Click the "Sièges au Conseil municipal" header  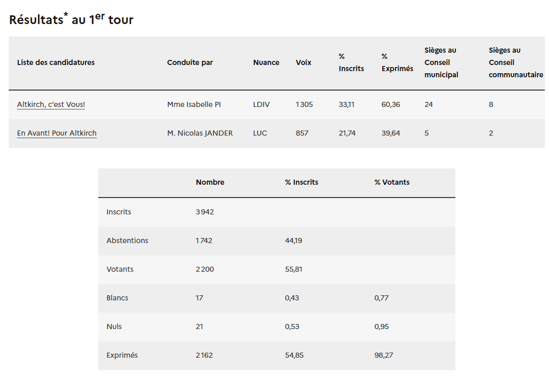click(x=441, y=62)
